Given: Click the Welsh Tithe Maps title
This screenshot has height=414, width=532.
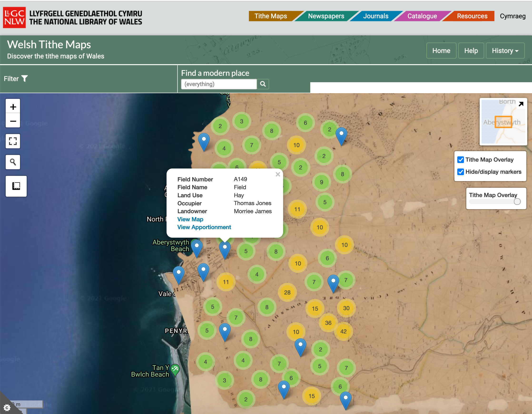Looking at the screenshot, I should point(49,44).
